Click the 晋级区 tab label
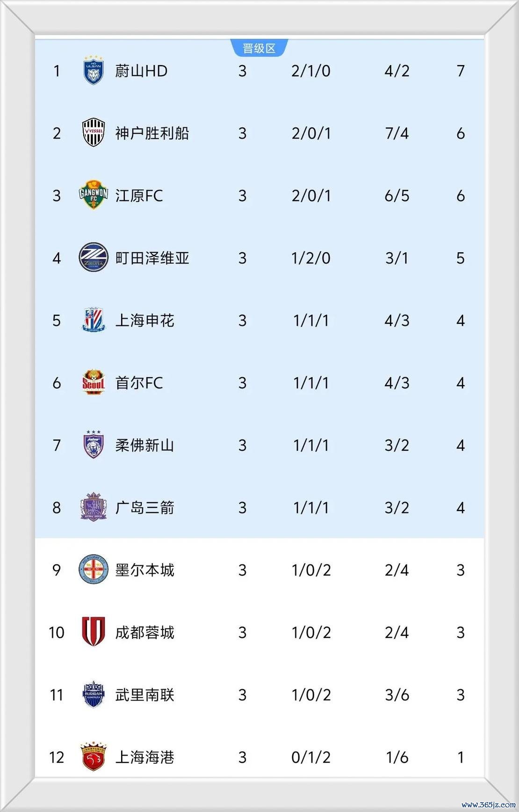 tap(259, 48)
